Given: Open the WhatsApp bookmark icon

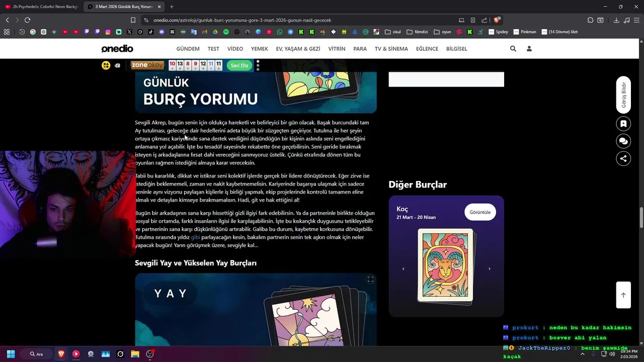Looking at the screenshot, I should 280,32.
